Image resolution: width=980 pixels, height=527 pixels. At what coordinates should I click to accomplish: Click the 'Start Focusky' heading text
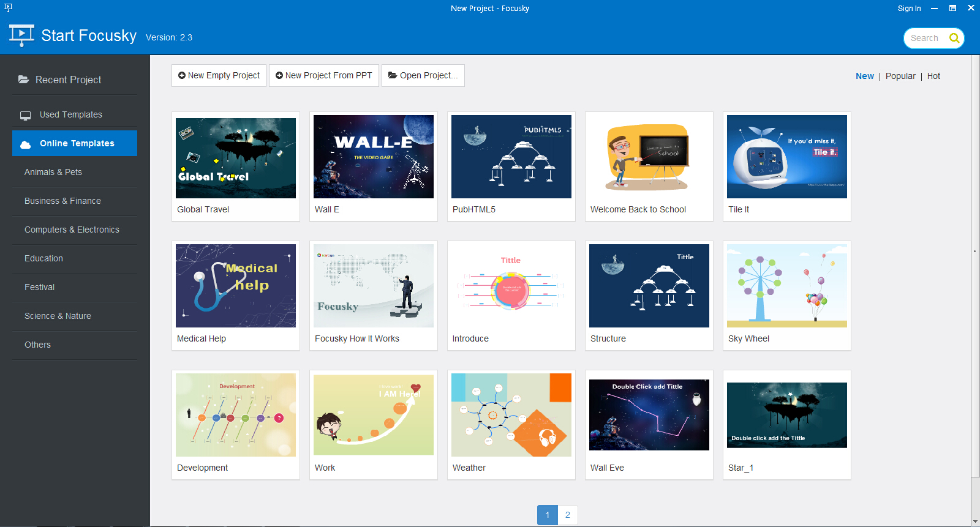point(89,36)
